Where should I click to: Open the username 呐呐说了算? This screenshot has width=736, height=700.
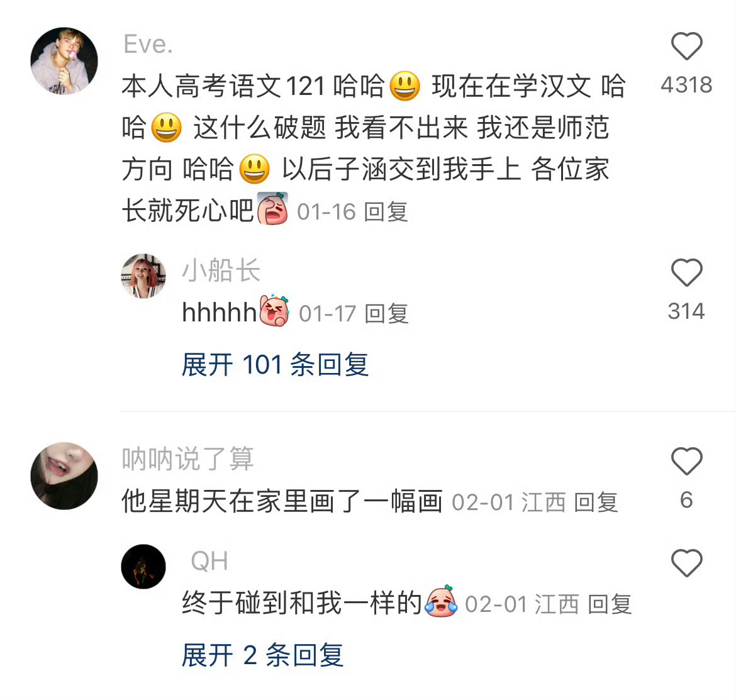click(x=187, y=459)
